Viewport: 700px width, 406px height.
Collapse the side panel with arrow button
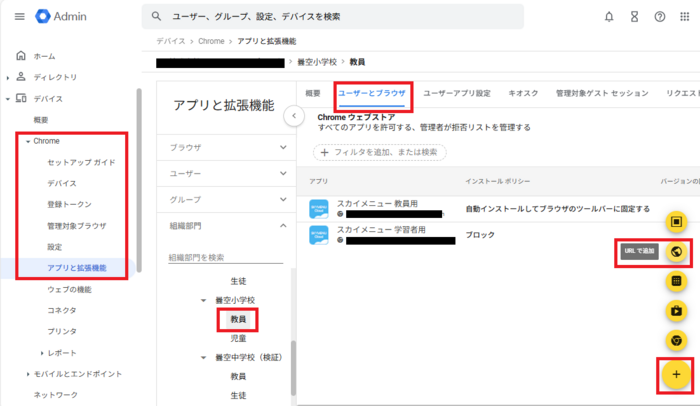293,117
